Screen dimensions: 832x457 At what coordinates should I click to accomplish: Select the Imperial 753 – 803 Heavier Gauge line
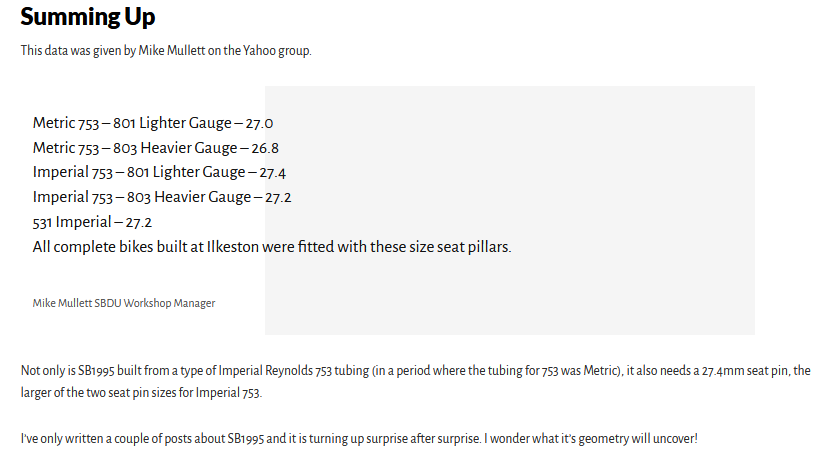click(162, 197)
